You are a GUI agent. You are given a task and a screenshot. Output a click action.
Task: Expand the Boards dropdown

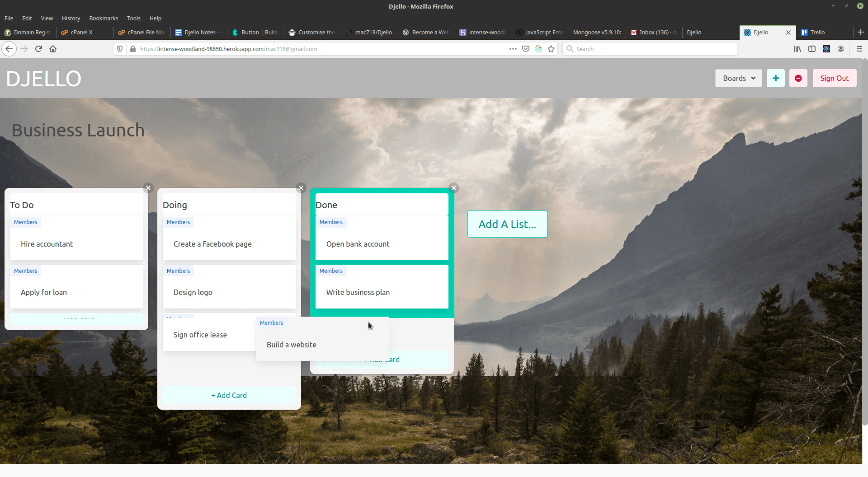pos(738,78)
